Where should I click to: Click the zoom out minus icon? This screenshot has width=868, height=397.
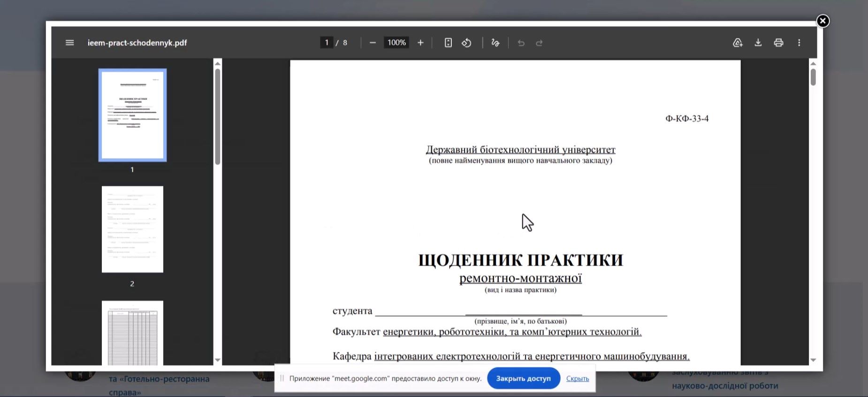coord(373,43)
